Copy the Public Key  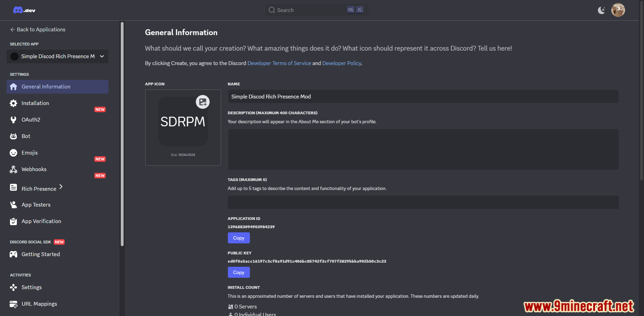239,272
